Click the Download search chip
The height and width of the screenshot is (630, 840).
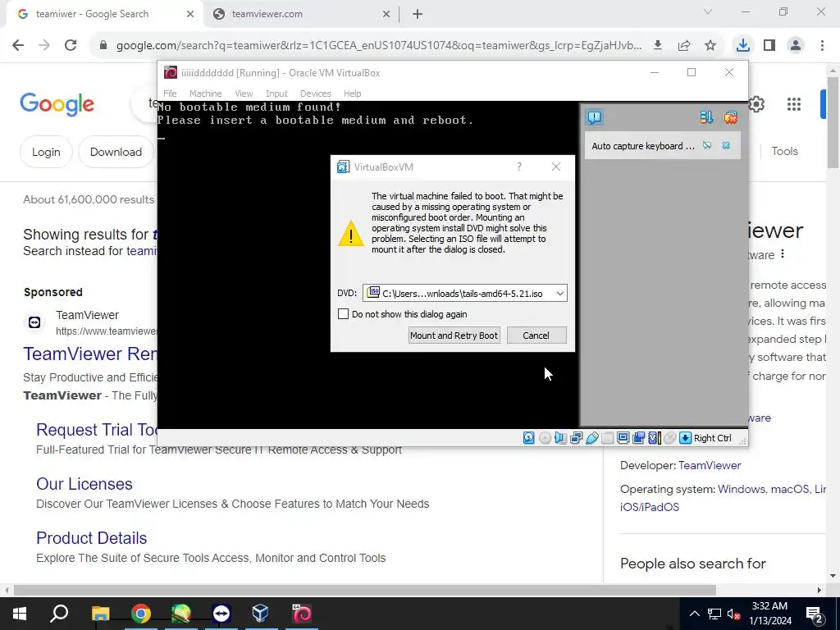pyautogui.click(x=116, y=152)
